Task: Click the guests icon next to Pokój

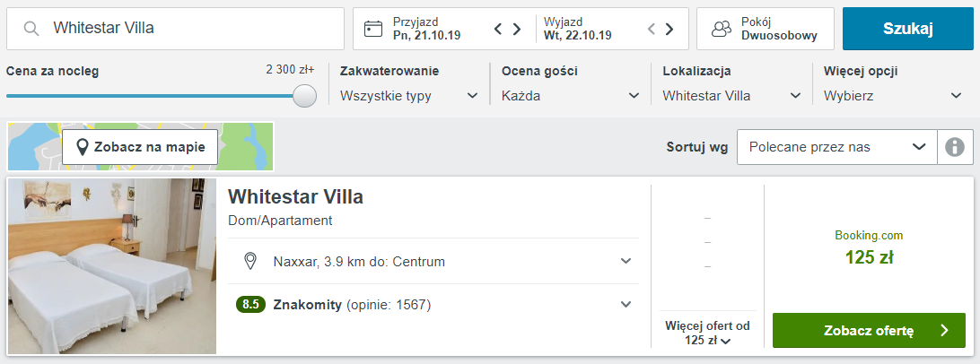Action: pos(722,29)
